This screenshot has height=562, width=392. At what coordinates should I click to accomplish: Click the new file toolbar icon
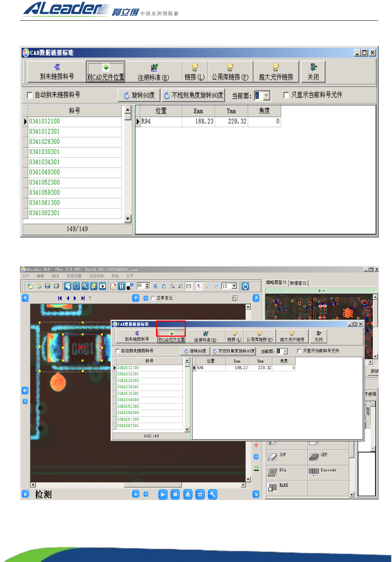[30, 286]
